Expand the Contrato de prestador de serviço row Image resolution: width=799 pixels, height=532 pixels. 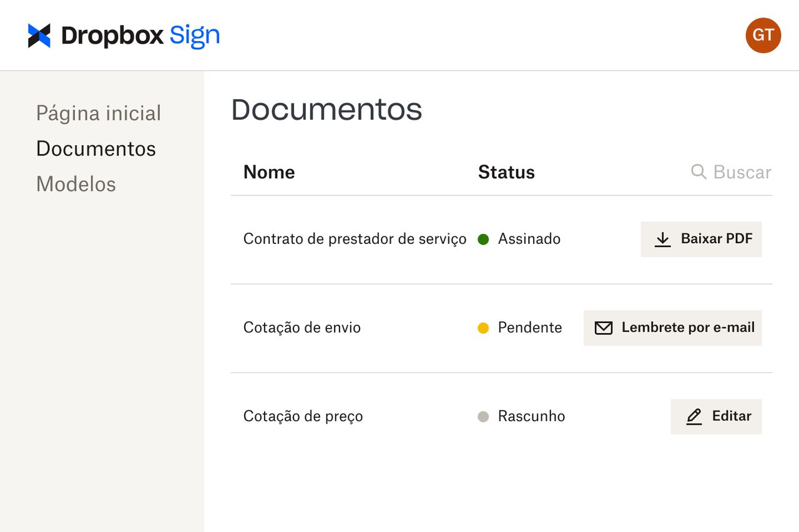[355, 239]
